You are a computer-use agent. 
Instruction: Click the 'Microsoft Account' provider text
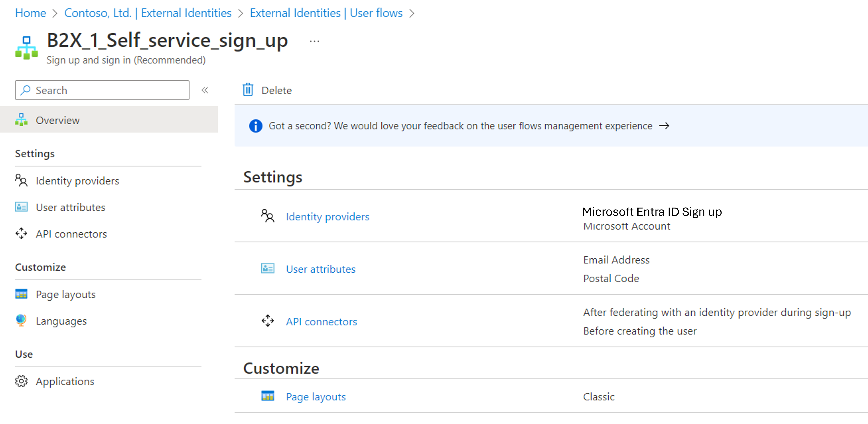coord(627,226)
